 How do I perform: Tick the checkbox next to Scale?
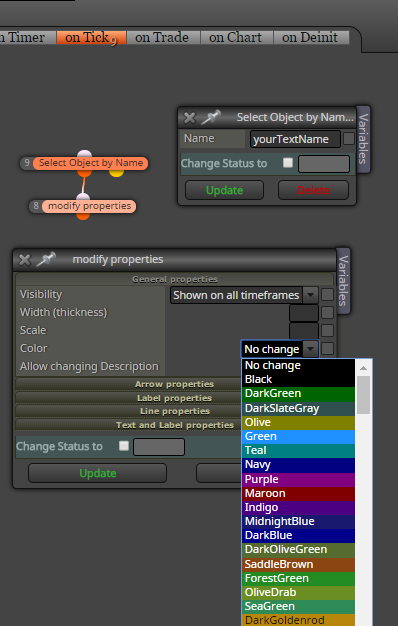(327, 331)
